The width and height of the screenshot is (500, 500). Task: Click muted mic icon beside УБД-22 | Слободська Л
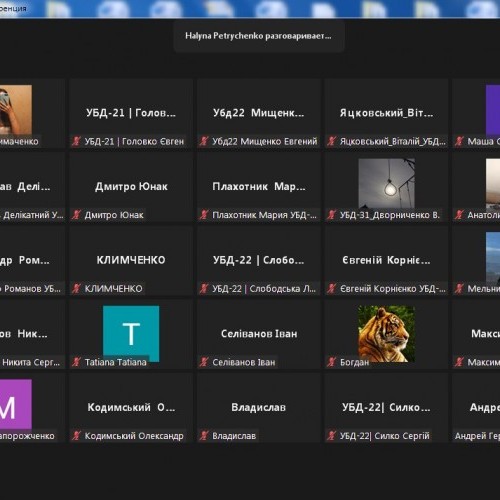pos(204,289)
